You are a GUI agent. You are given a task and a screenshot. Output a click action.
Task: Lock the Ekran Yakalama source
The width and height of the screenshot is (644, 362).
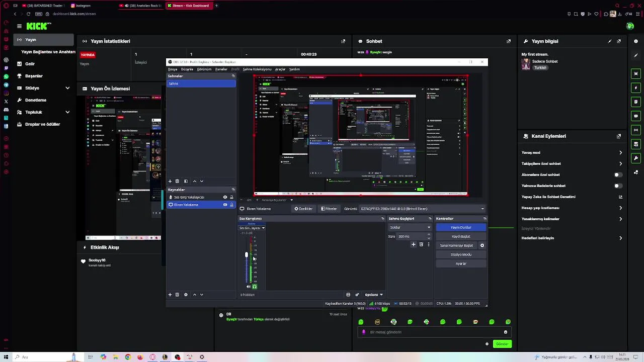click(231, 205)
